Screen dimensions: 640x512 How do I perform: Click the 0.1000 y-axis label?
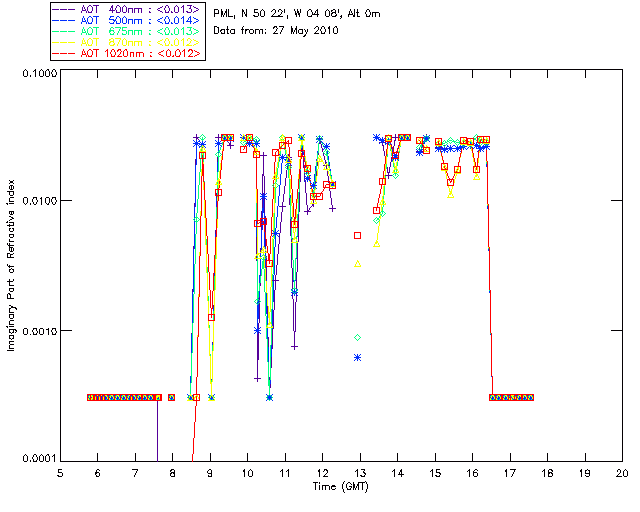[39, 73]
